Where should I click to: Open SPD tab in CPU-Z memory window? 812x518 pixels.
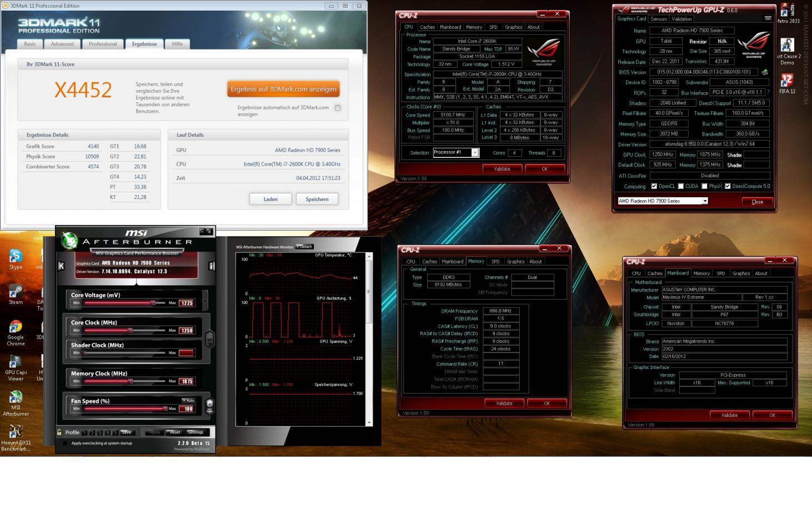[495, 261]
